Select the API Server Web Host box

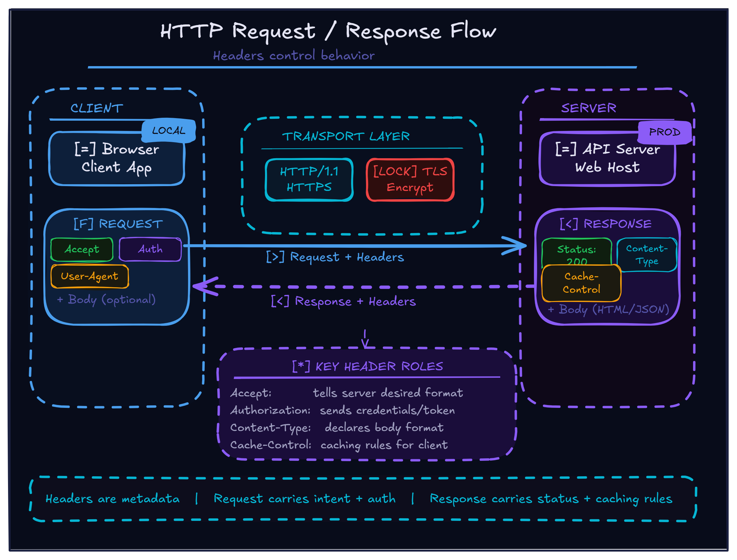607,158
